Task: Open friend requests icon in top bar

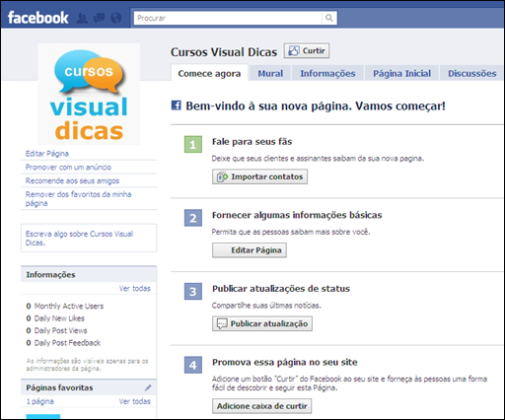Action: [x=82, y=18]
